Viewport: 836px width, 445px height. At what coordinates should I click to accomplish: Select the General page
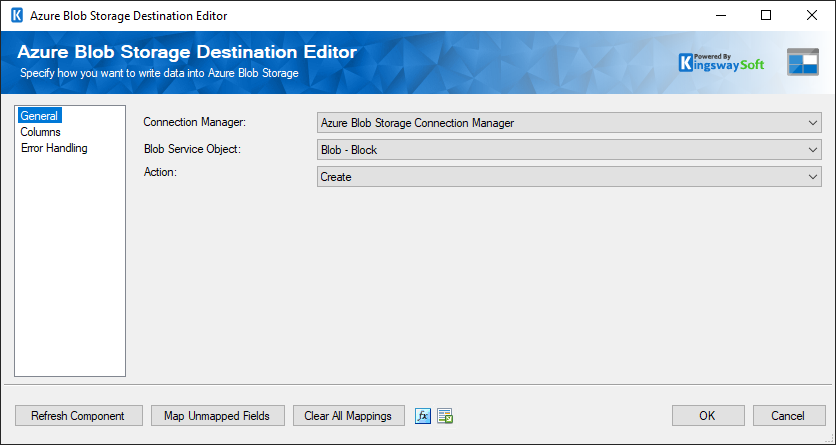(39, 116)
